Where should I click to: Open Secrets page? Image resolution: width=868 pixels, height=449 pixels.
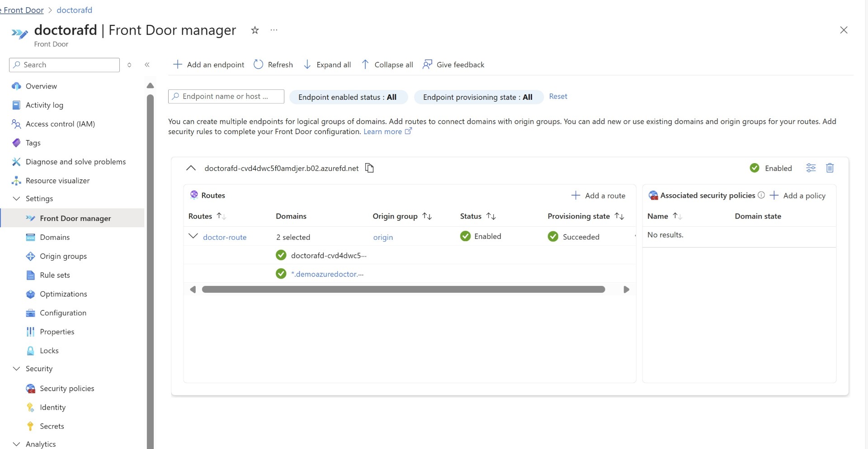tap(52, 426)
